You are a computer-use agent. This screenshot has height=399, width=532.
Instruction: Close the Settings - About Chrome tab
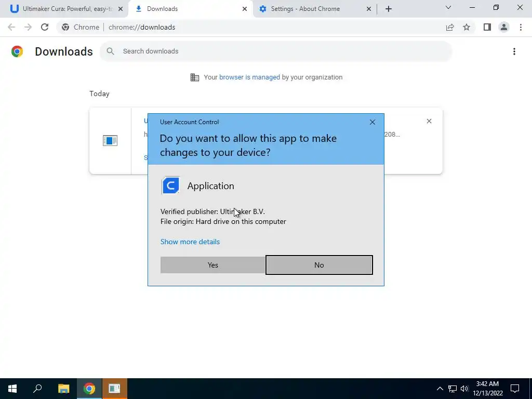[369, 9]
